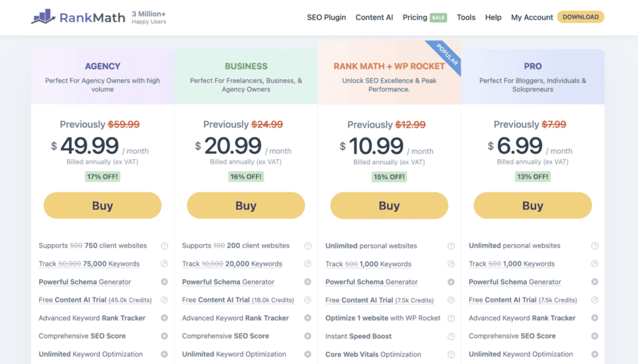Screen dimensions: 638x364
Task: Play video icon for Pro Powerful Schema Generator
Action: [x=595, y=282]
